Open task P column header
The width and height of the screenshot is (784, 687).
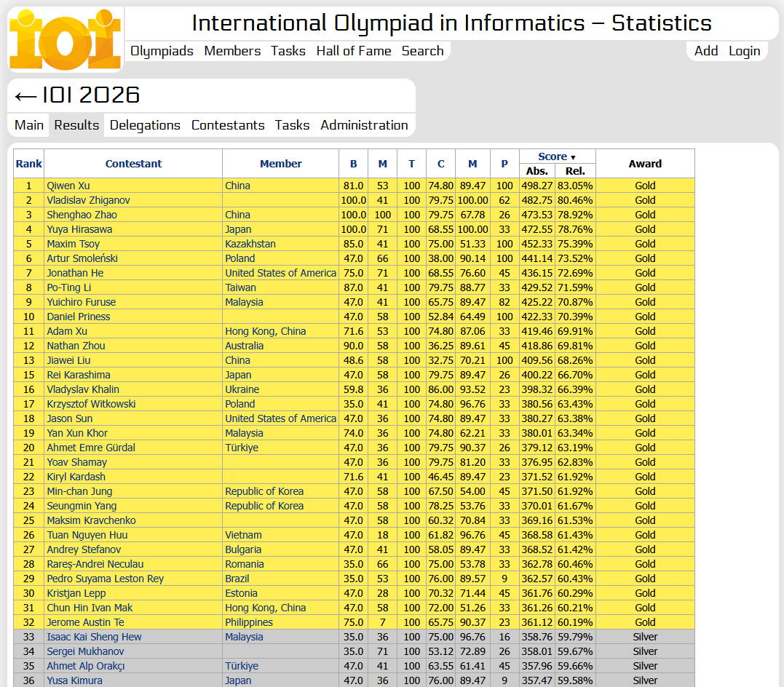pos(504,164)
